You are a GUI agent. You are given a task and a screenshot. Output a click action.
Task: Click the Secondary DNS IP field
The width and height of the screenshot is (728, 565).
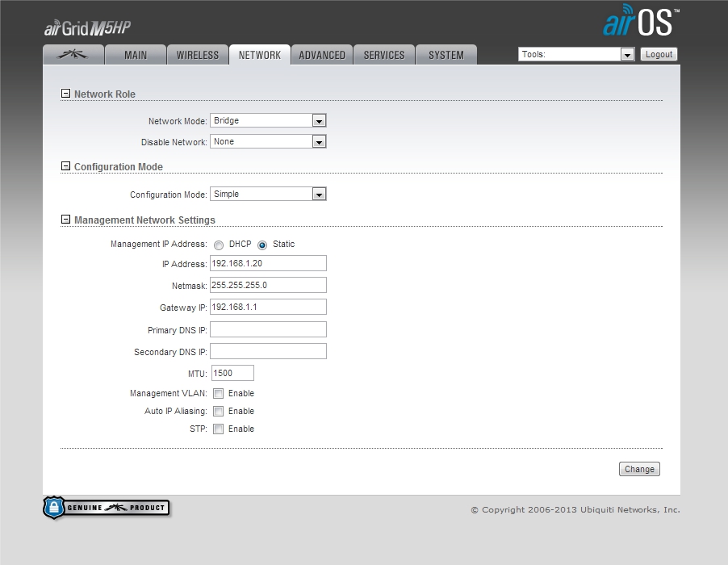268,351
